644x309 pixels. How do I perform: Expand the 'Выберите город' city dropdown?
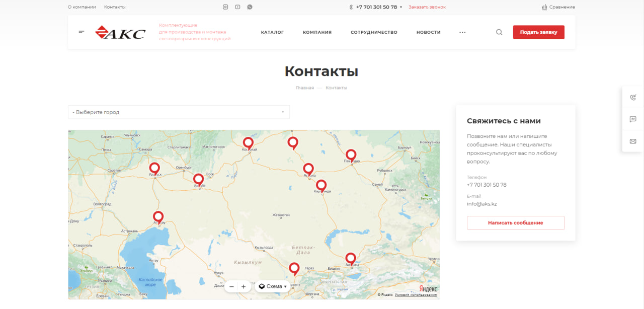pyautogui.click(x=179, y=112)
